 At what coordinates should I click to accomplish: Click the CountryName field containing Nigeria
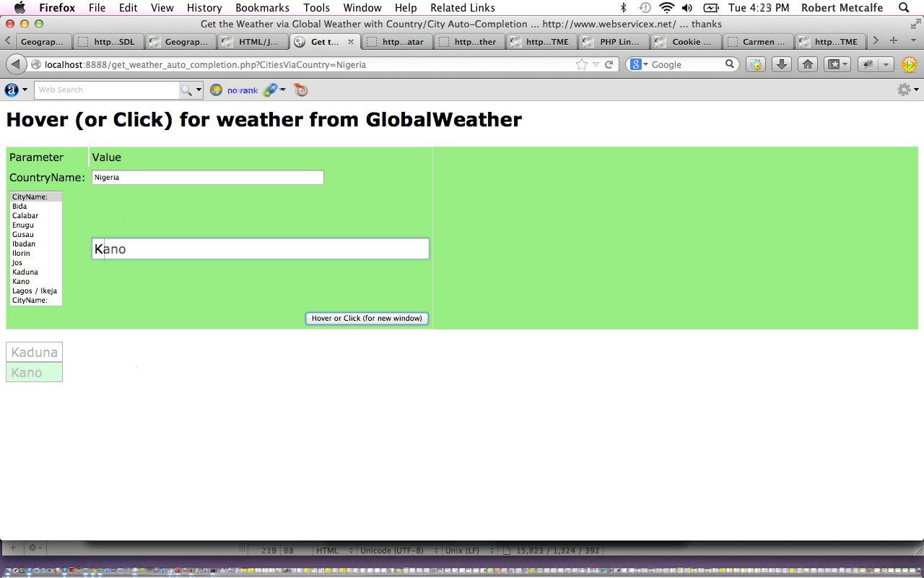coord(208,177)
